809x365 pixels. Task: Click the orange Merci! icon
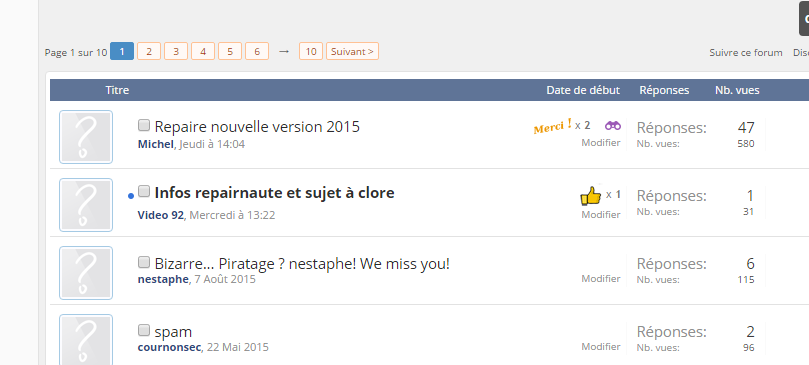(x=553, y=126)
